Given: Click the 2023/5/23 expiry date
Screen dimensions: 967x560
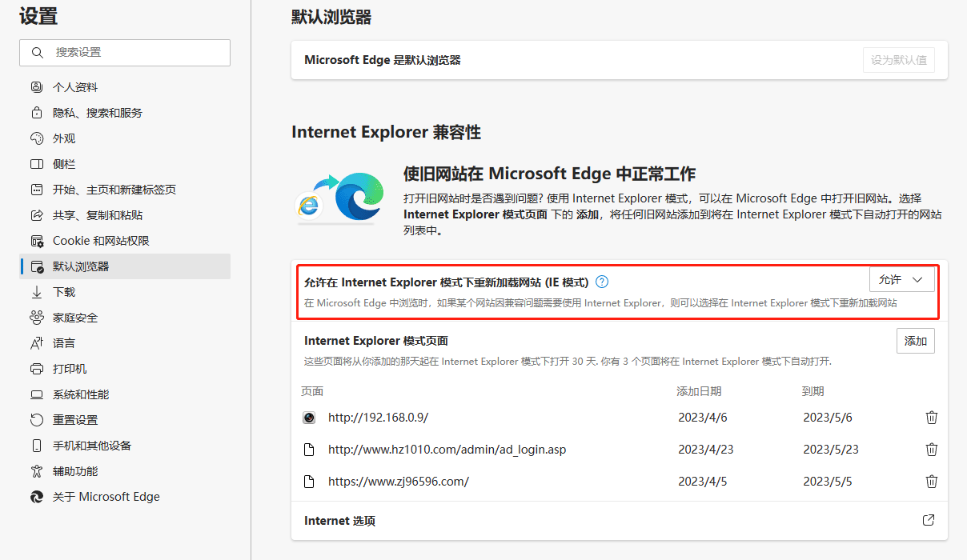Looking at the screenshot, I should pos(831,450).
